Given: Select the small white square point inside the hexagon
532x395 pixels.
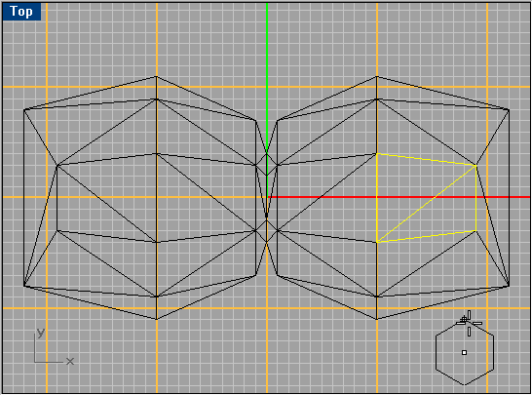Looking at the screenshot, I should click(x=464, y=352).
